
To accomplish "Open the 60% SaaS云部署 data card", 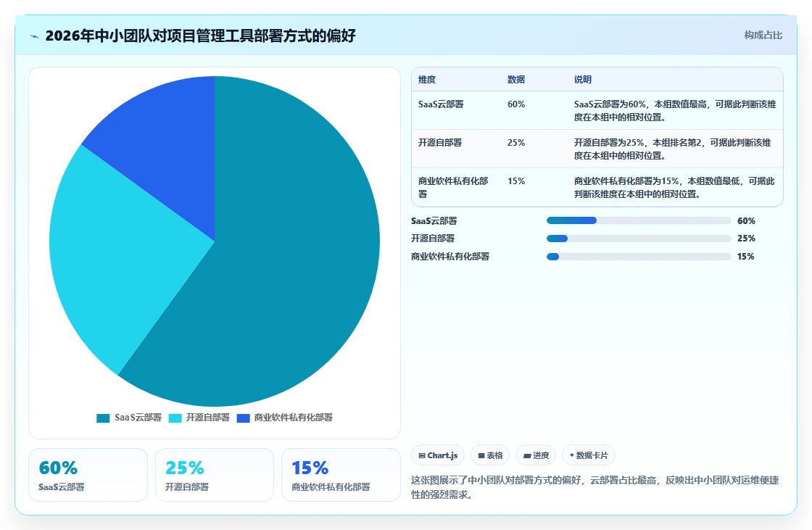I will click(88, 475).
